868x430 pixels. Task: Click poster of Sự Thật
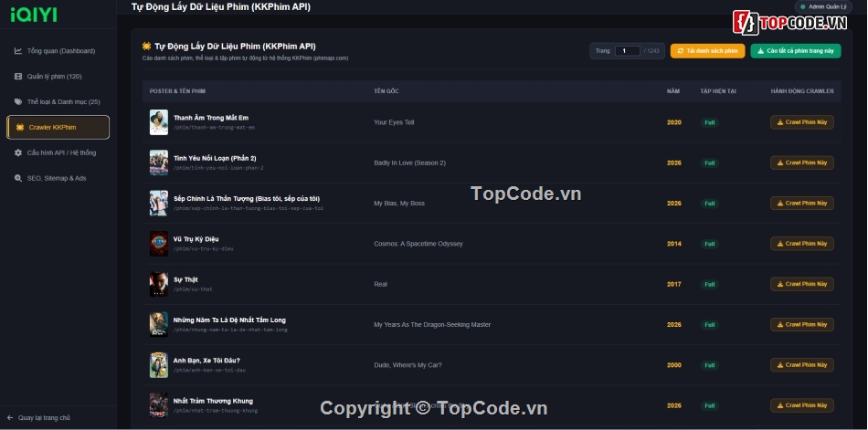coord(159,284)
